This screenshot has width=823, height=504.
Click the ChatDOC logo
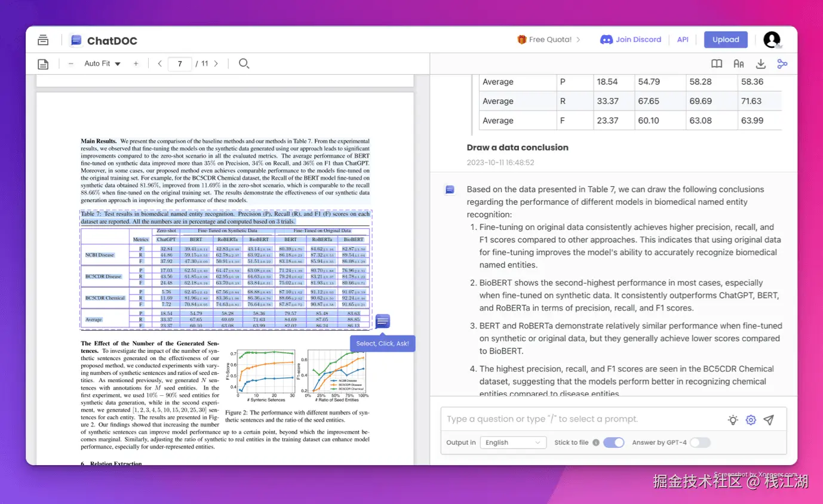coord(103,41)
